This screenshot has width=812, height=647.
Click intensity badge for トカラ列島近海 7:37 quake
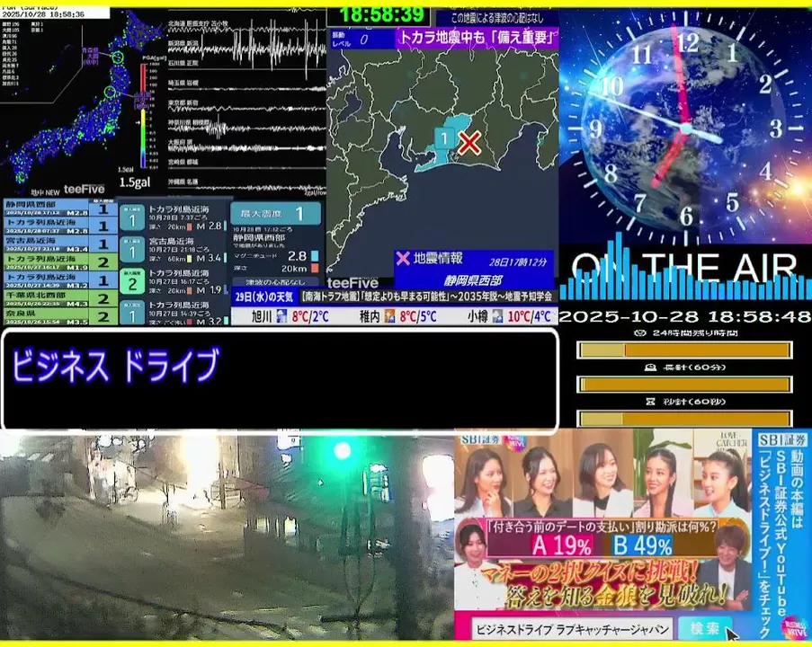coord(132,217)
